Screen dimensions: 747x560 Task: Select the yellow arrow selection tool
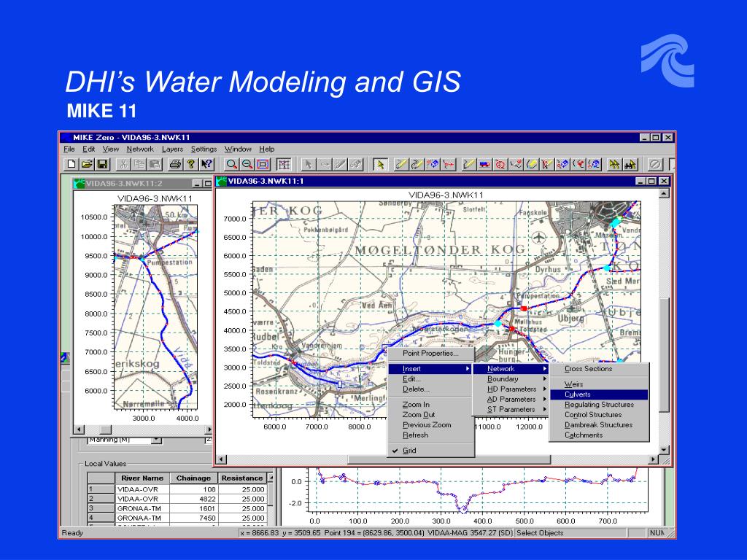coord(380,164)
